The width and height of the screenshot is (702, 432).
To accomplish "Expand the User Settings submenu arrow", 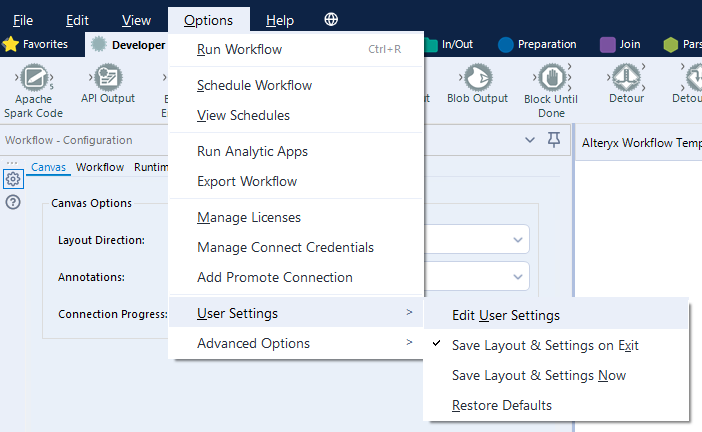I will 409,312.
